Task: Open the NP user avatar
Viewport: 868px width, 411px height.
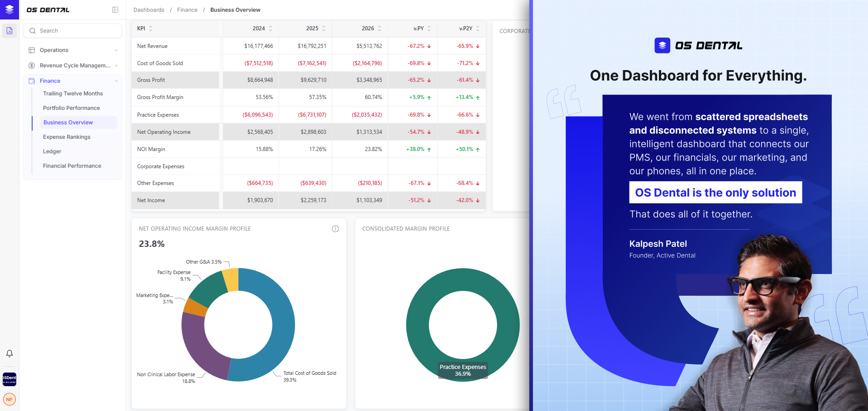Action: tap(10, 399)
